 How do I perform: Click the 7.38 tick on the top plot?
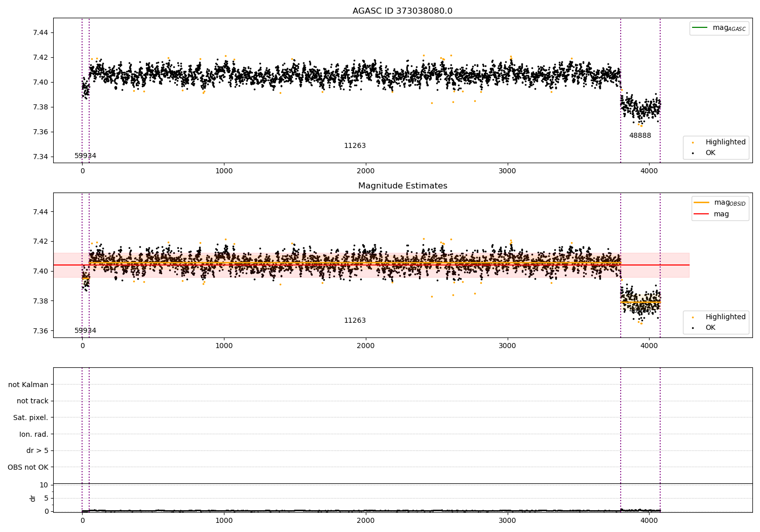(x=41, y=107)
